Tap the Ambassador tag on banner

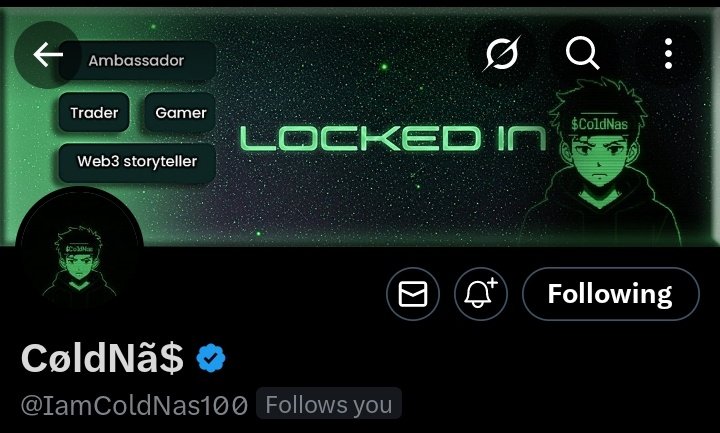point(136,60)
